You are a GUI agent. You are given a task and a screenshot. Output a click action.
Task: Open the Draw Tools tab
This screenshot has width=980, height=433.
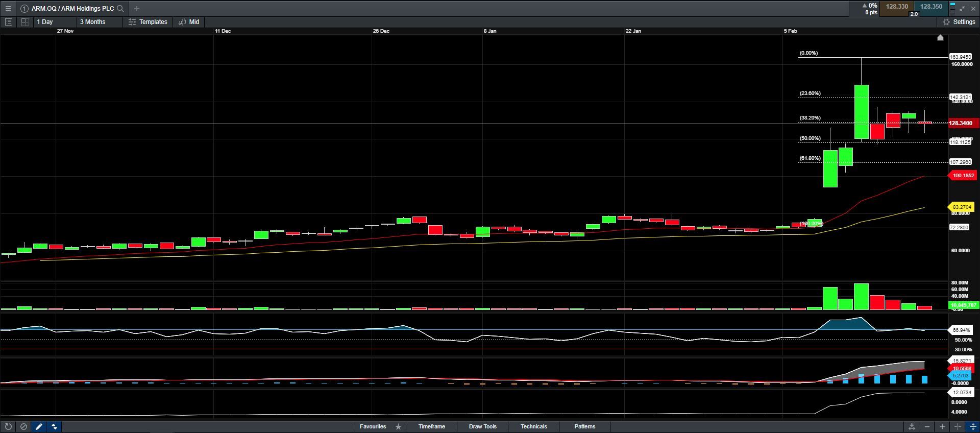click(x=483, y=426)
